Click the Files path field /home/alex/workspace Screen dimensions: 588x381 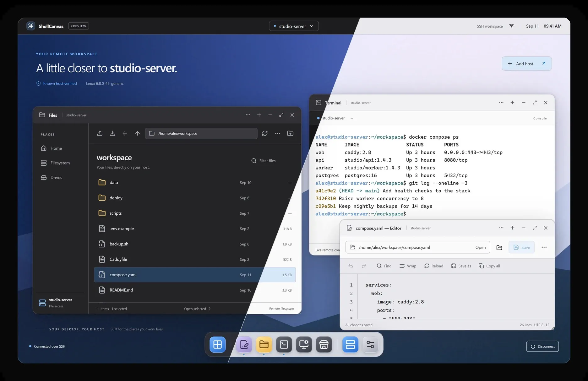201,133
